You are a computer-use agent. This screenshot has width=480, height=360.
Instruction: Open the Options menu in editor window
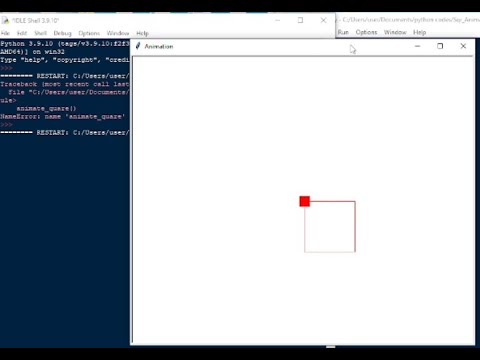(x=366, y=32)
